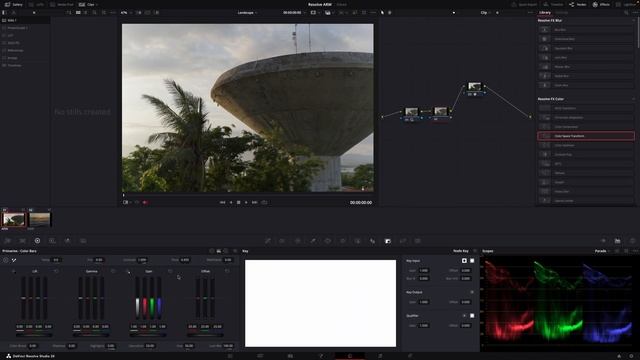Select the highlighted Key palette icon
This screenshot has height=360, width=640.
[x=388, y=241]
